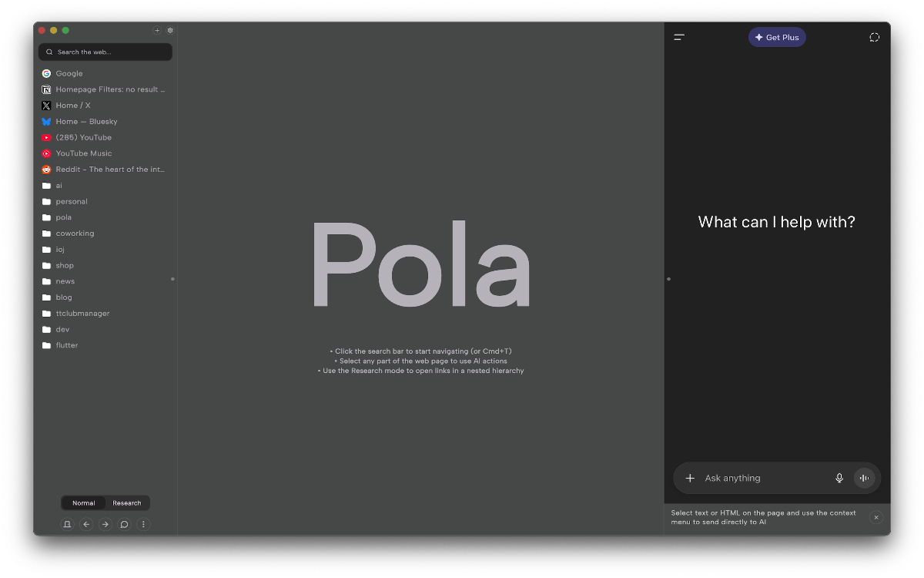The image size is (924, 578).
Task: Open the Google bookmark
Action: pos(105,73)
